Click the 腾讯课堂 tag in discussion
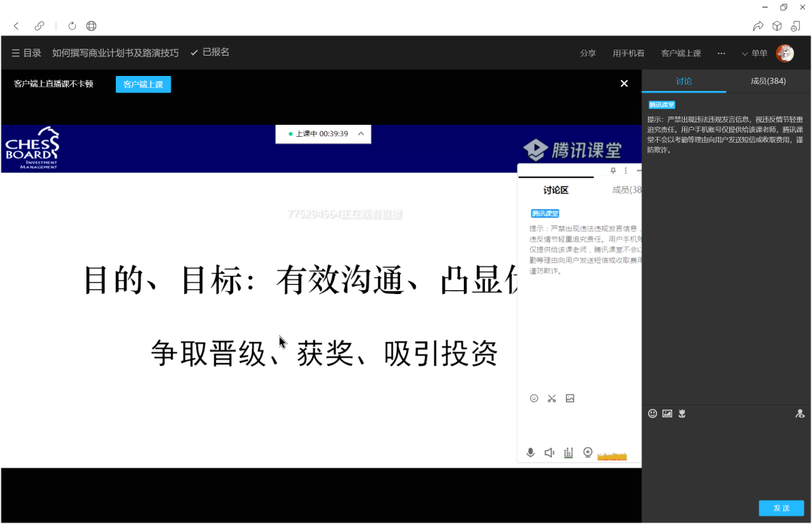Image resolution: width=812 pixels, height=524 pixels. click(662, 104)
